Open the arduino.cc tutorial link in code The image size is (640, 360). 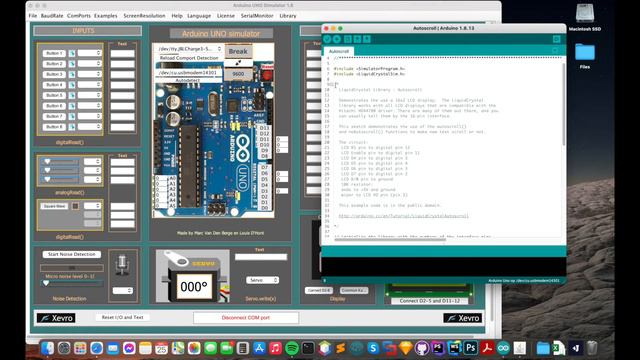click(x=403, y=216)
